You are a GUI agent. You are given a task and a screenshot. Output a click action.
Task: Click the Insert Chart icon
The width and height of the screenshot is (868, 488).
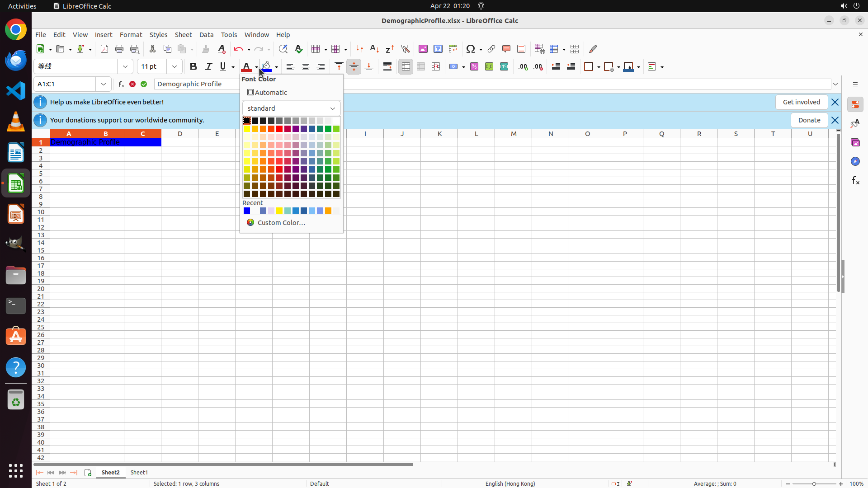coord(438,49)
